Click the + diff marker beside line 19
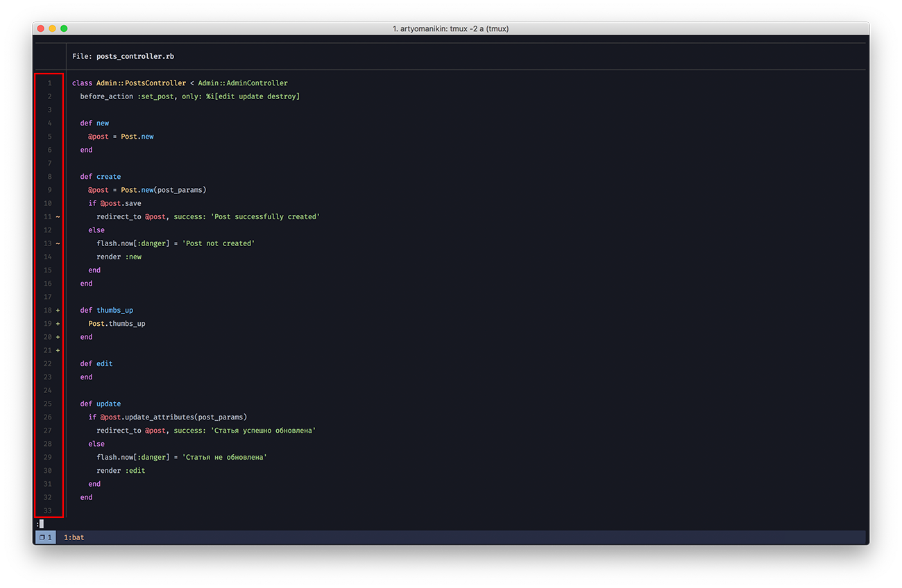Viewport: 902px width, 588px height. 58,323
